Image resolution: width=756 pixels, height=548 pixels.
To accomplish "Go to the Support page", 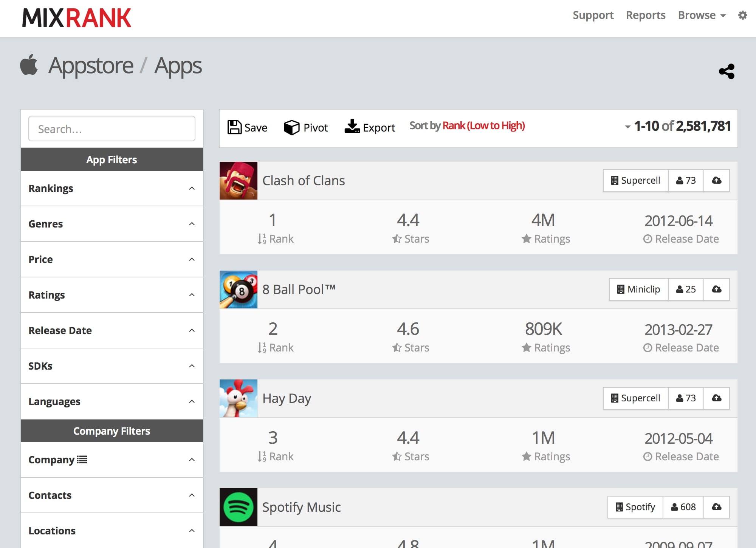I will click(593, 15).
